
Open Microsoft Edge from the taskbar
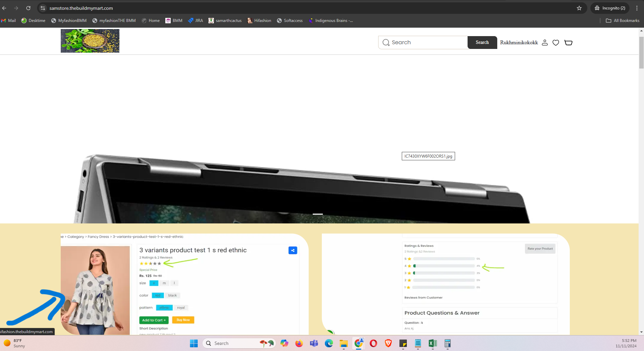pyautogui.click(x=329, y=343)
